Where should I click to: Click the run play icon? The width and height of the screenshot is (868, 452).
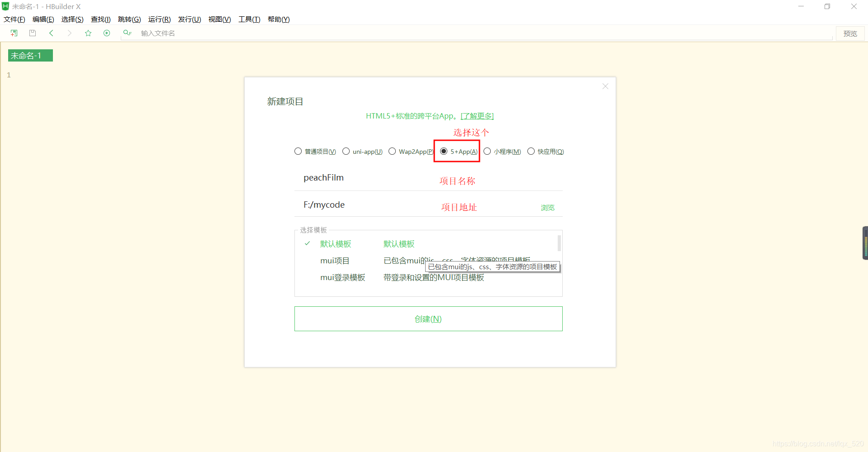click(107, 33)
